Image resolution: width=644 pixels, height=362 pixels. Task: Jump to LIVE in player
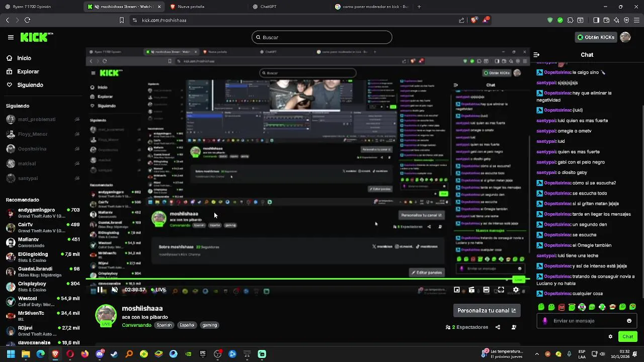click(158, 290)
